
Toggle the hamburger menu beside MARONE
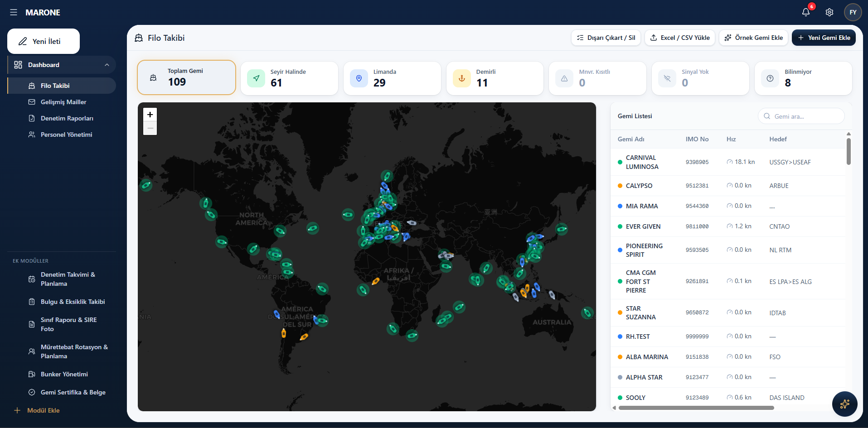14,12
